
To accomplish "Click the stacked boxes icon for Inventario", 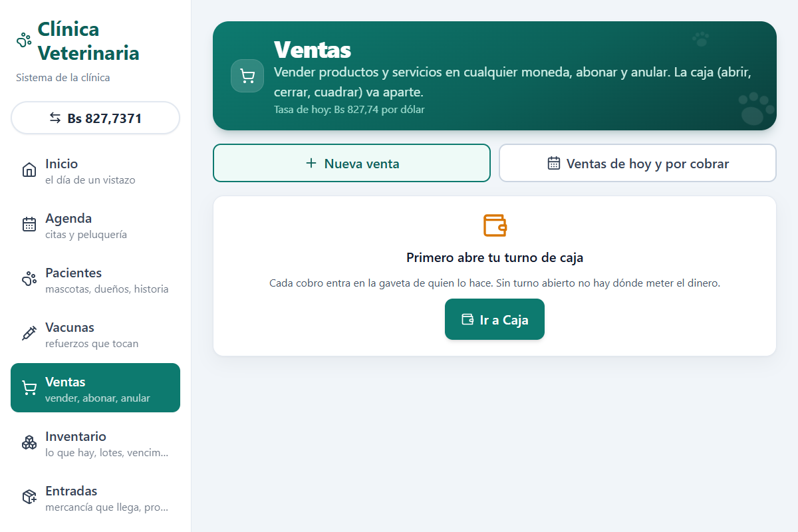I will click(x=29, y=443).
